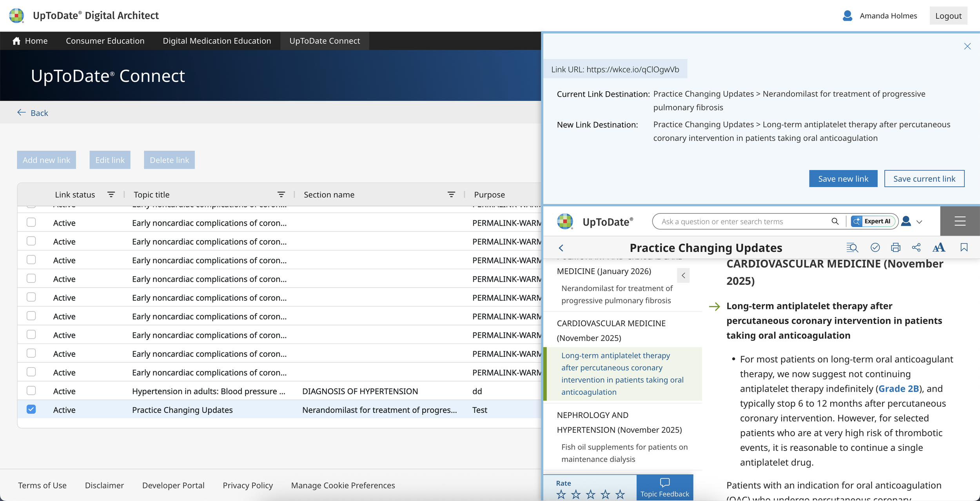The image size is (980, 501).
Task: Open Expert AI
Action: (x=873, y=221)
